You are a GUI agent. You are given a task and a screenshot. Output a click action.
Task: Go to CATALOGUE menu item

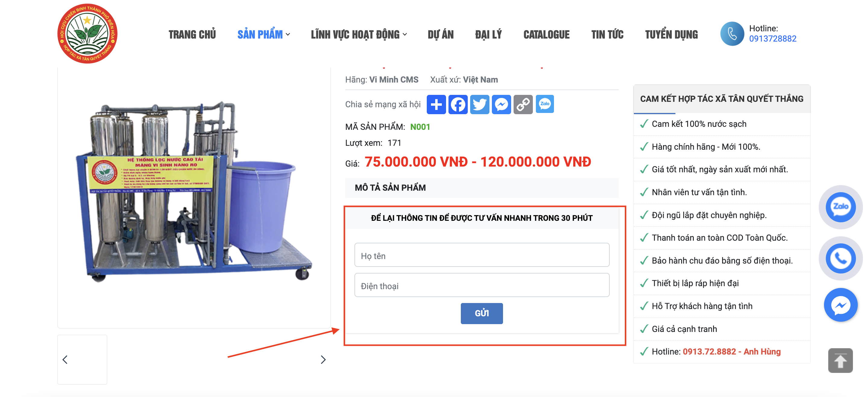point(546,34)
